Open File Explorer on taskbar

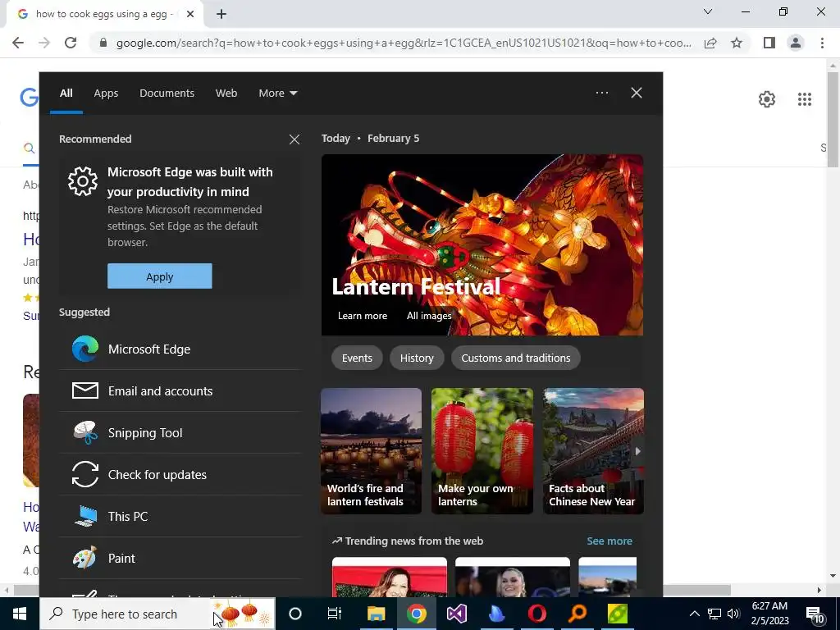(x=376, y=614)
